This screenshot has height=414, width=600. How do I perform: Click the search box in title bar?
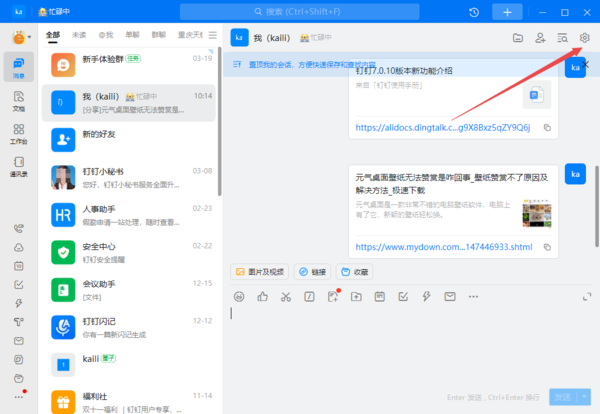[x=330, y=11]
